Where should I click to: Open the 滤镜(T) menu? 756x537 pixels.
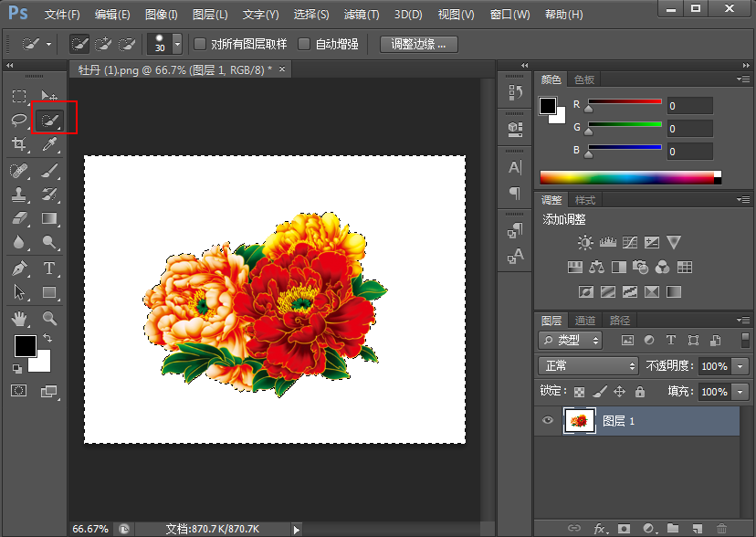click(x=362, y=15)
